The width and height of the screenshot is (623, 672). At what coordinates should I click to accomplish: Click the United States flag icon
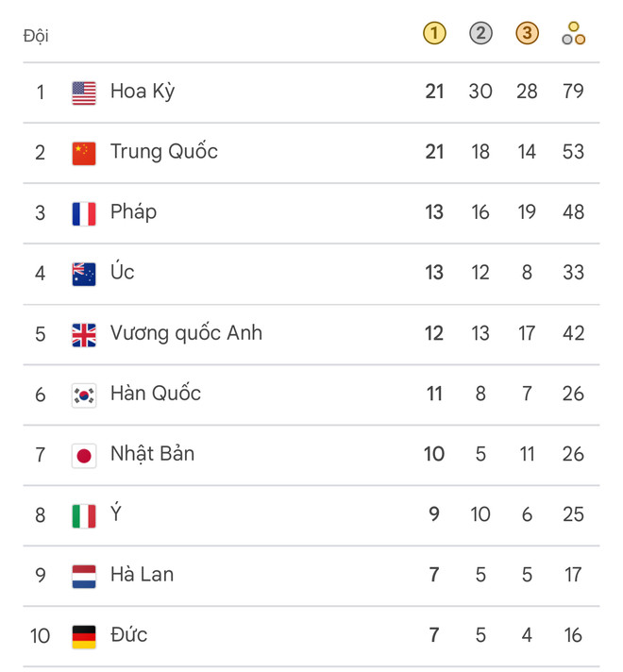pyautogui.click(x=84, y=92)
